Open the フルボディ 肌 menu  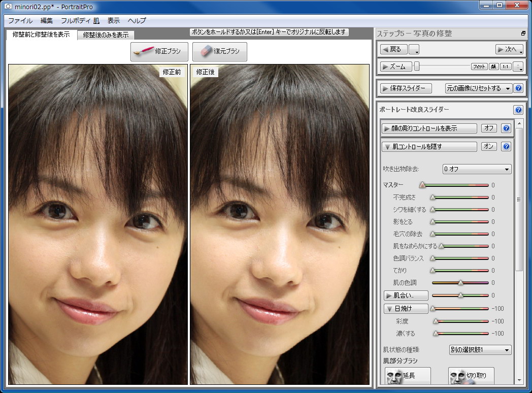click(x=80, y=21)
